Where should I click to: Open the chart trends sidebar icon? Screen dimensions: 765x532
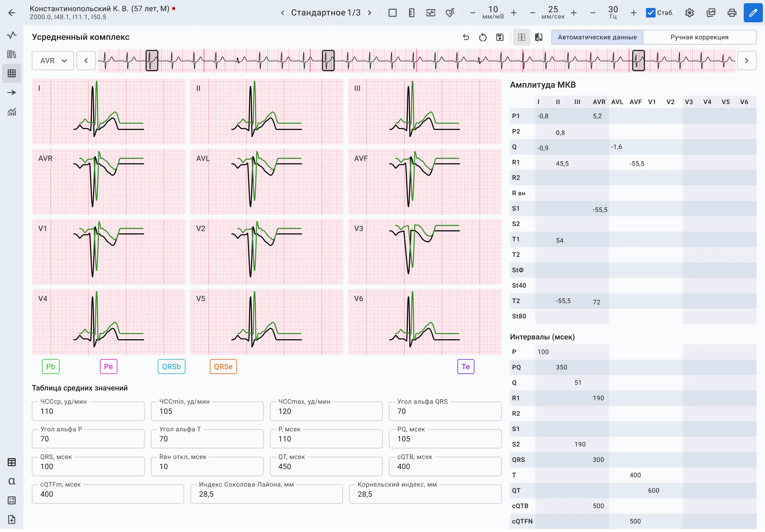(x=12, y=112)
